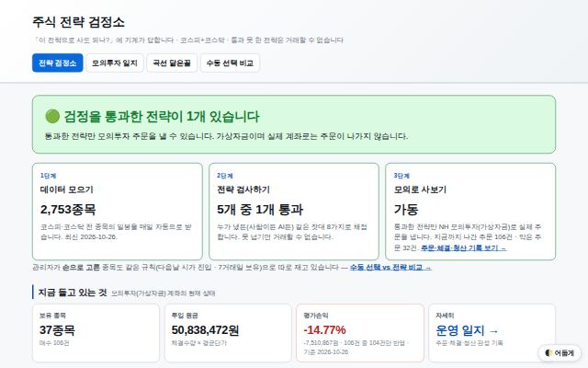Open the 모의투자 일지 tab

point(115,63)
